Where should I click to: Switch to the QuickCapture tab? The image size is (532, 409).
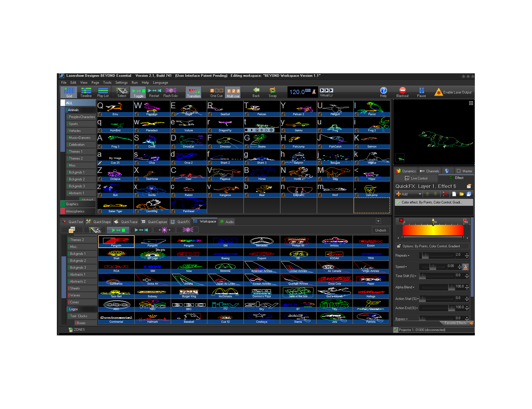point(154,222)
